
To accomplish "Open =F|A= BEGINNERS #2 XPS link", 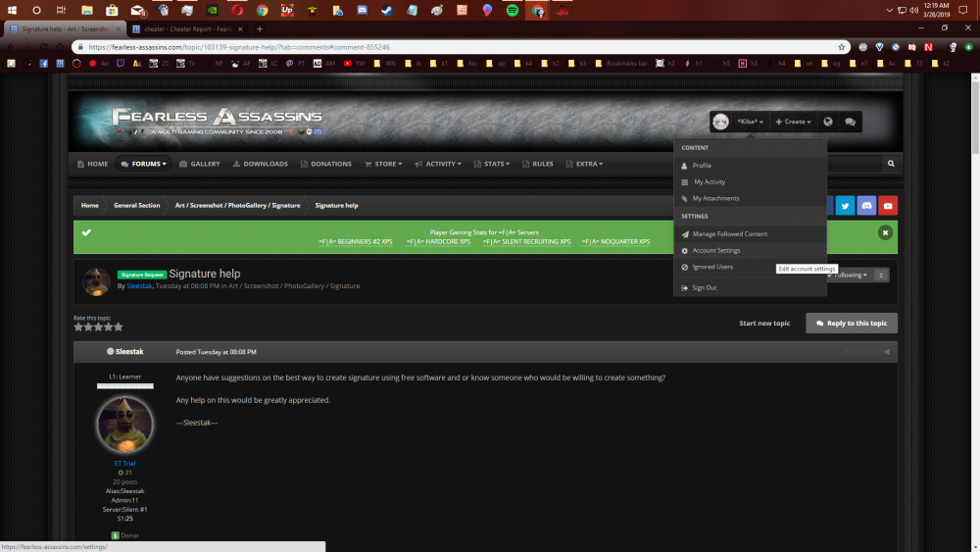I will pos(356,242).
